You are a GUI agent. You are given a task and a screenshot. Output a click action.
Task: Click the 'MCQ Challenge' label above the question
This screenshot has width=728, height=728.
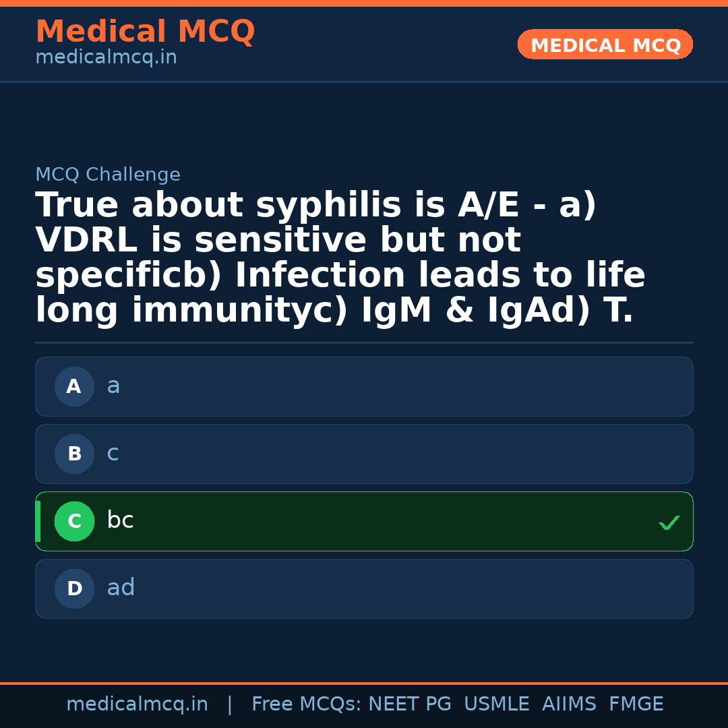pyautogui.click(x=108, y=175)
